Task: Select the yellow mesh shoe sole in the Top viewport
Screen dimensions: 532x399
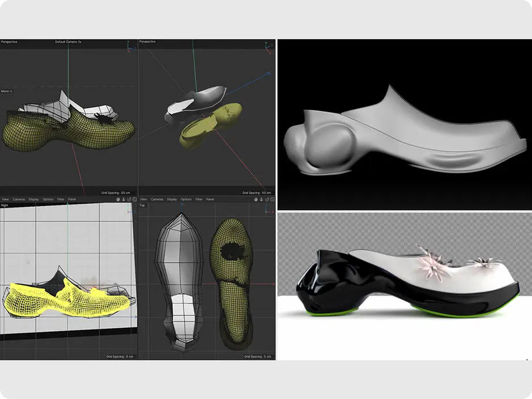Action: pyautogui.click(x=232, y=284)
